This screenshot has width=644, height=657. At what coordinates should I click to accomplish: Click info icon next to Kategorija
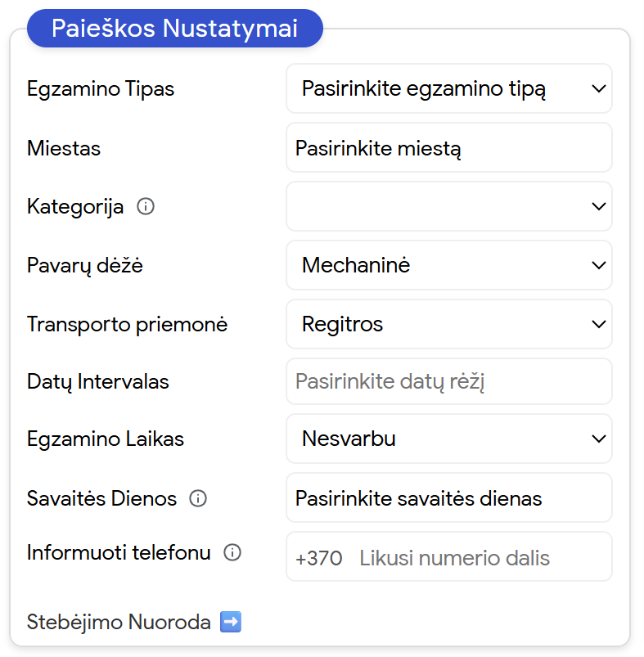tap(146, 207)
